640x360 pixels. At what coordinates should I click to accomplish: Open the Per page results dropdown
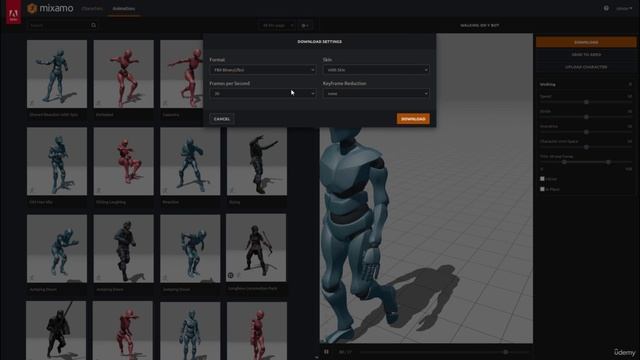[x=277, y=25]
